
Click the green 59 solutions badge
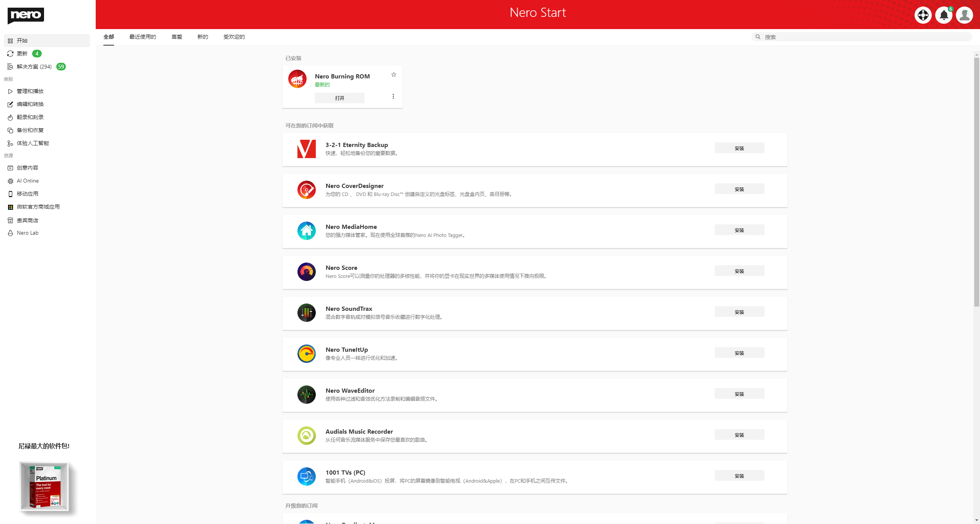tap(61, 67)
